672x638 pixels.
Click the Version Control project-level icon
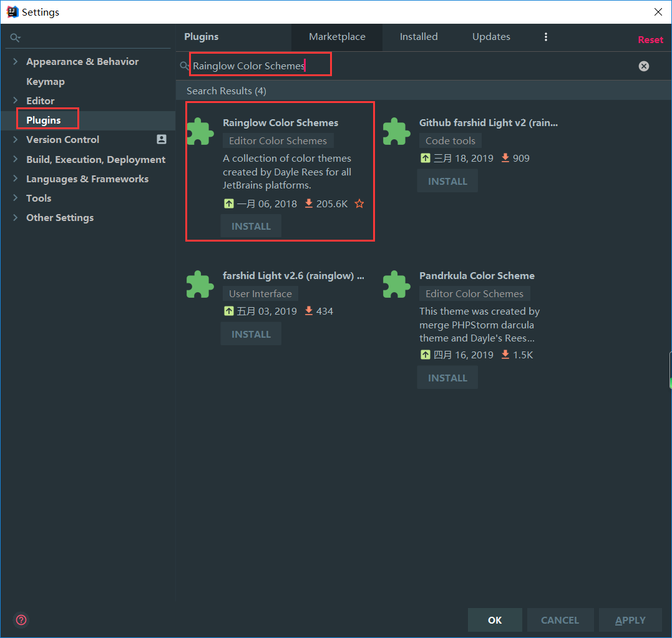(162, 139)
